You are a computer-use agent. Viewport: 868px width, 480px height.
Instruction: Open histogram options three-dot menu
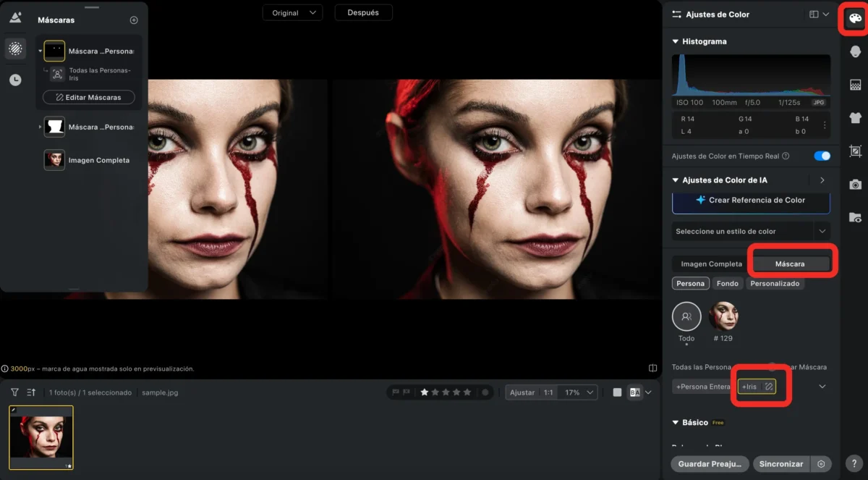click(x=825, y=125)
